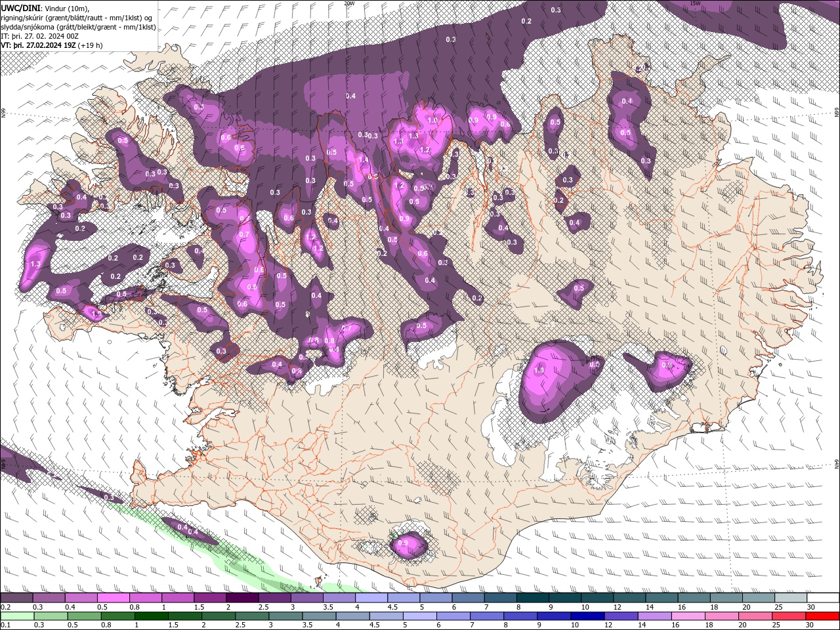Click the 1.4 precipitation value on the map
Image resolution: width=840 pixels, height=630 pixels.
coord(364,160)
